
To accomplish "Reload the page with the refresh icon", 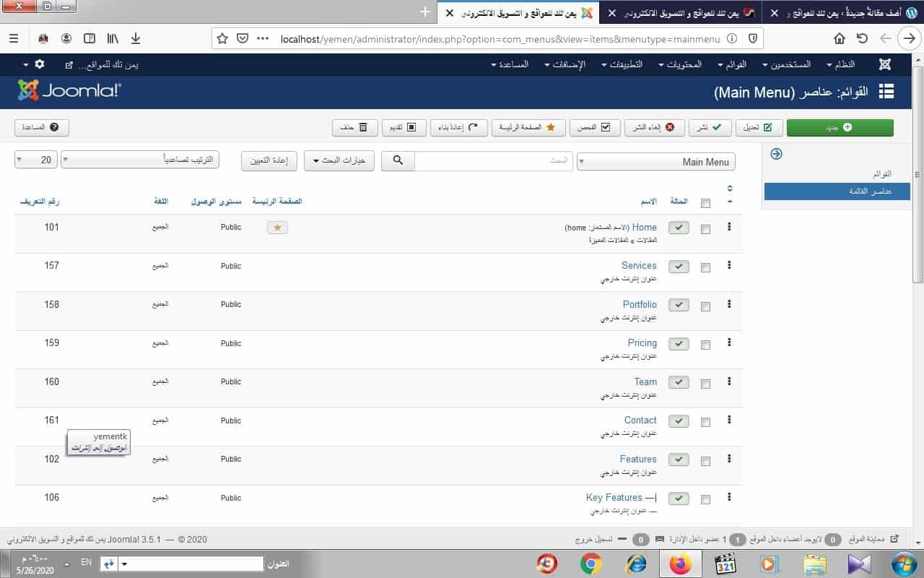I will coord(862,38).
